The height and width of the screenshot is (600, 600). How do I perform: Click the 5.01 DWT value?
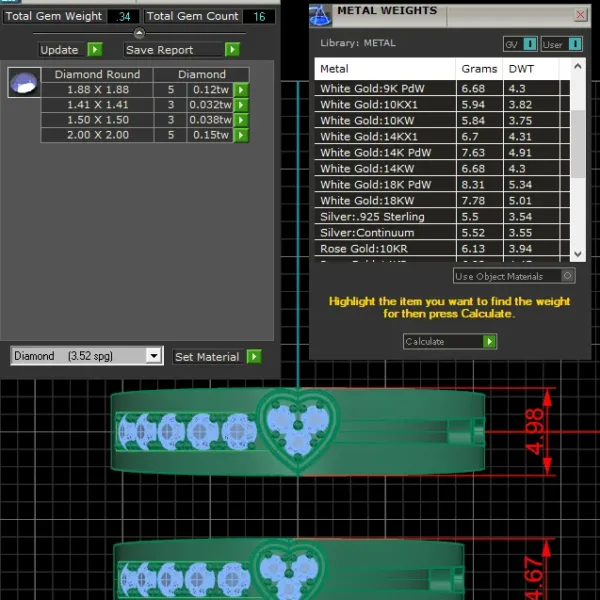pos(520,201)
